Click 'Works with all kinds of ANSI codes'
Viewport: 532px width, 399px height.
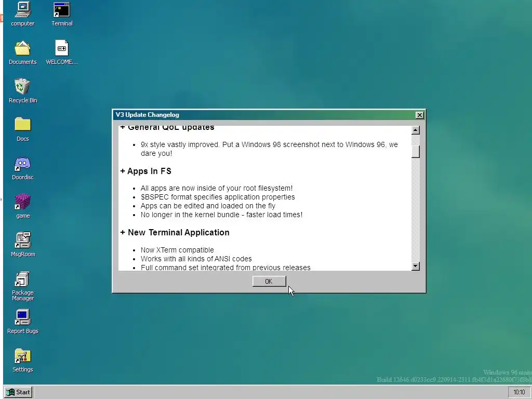(196, 259)
